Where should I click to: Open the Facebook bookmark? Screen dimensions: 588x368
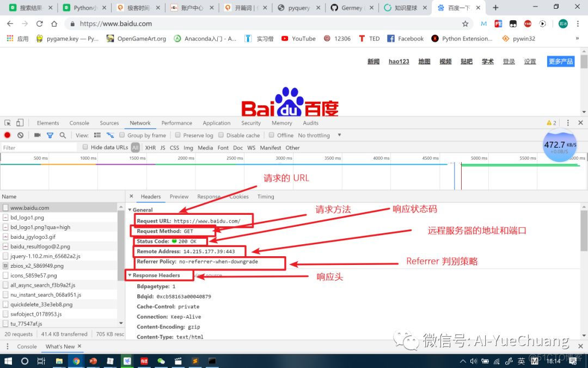point(406,38)
